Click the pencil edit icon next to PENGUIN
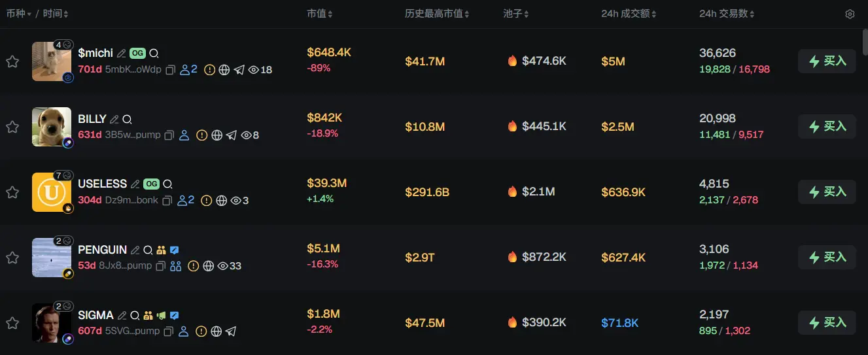The width and height of the screenshot is (868, 355). pyautogui.click(x=135, y=250)
